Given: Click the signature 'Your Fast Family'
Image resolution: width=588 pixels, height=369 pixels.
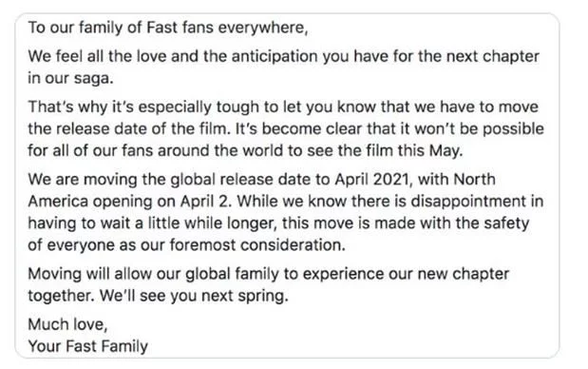Looking at the screenshot, I should (x=88, y=346).
